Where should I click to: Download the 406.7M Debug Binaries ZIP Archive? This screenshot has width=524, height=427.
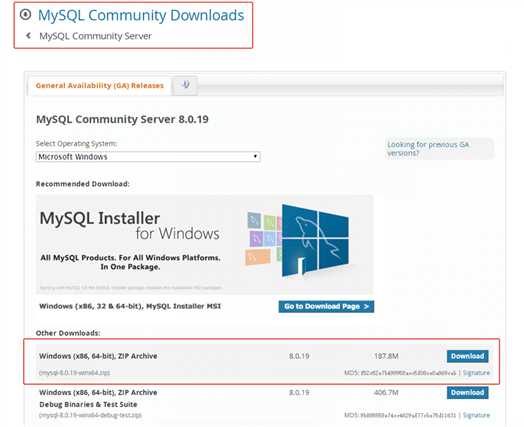click(467, 393)
